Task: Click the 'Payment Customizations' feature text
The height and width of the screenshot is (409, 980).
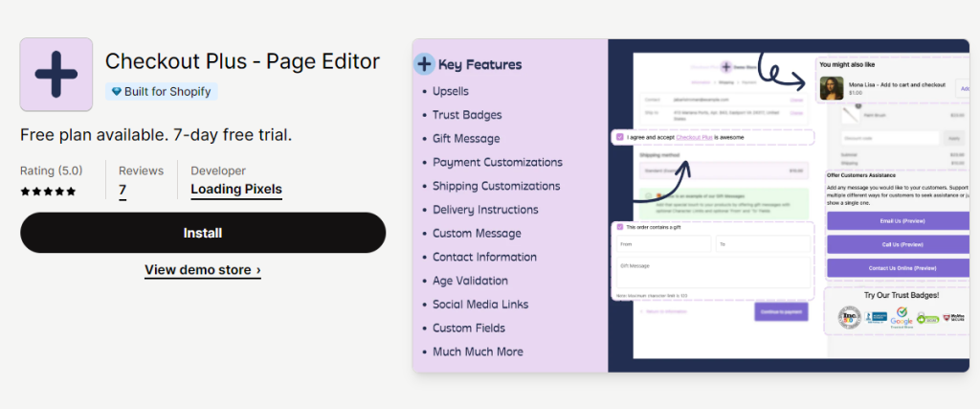Action: tap(498, 163)
